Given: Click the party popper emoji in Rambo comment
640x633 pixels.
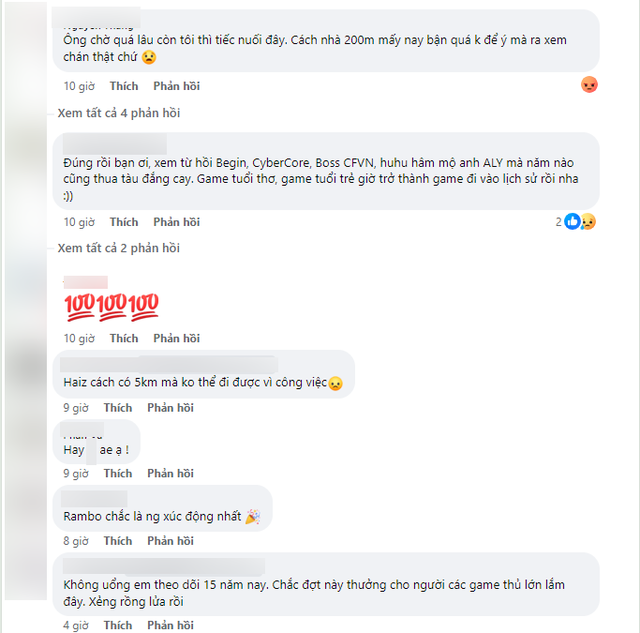Looking at the screenshot, I should coord(253,517).
